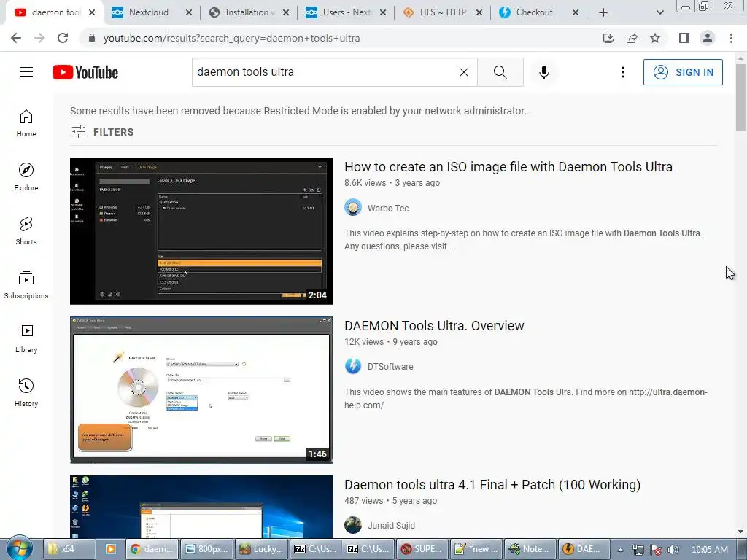This screenshot has width=747, height=560.
Task: Open the DAE... taskbar item
Action: [584, 549]
